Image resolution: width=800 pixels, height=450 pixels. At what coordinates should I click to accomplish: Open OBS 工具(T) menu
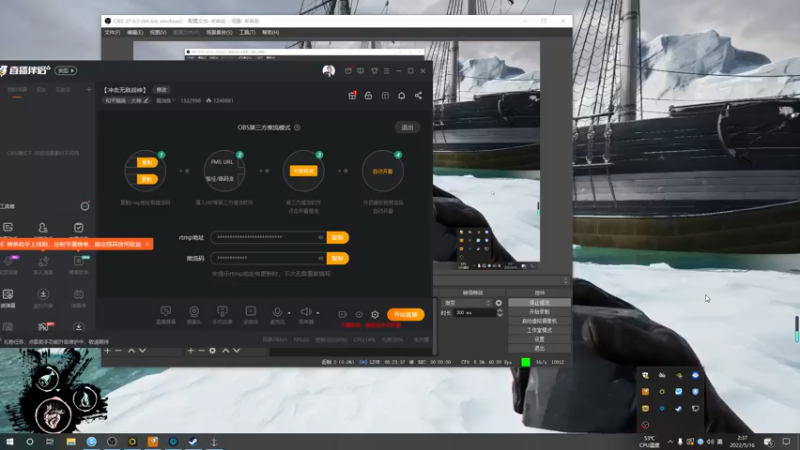(247, 33)
